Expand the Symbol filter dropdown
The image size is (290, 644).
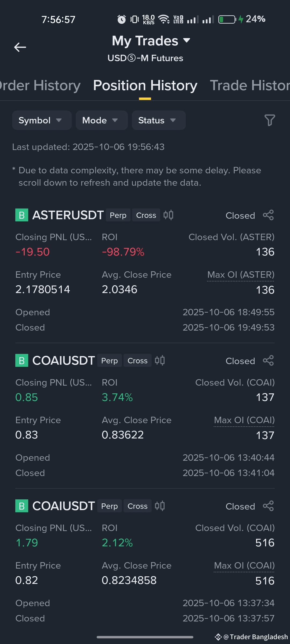(x=42, y=120)
